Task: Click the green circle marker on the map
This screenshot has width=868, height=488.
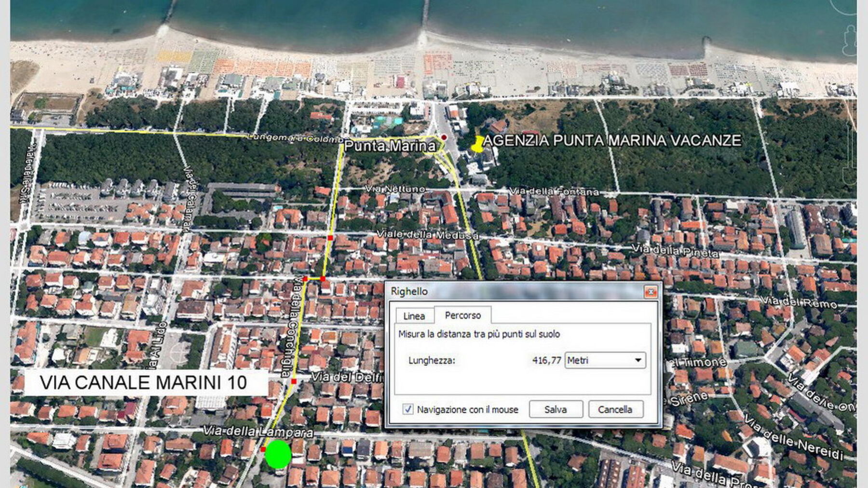Action: click(x=278, y=454)
